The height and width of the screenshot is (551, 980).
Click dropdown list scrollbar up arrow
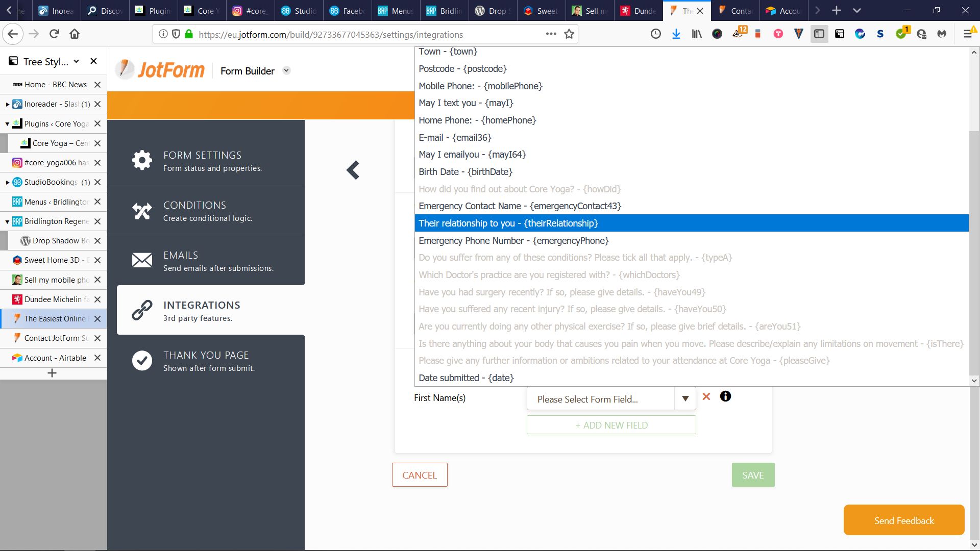pyautogui.click(x=974, y=52)
